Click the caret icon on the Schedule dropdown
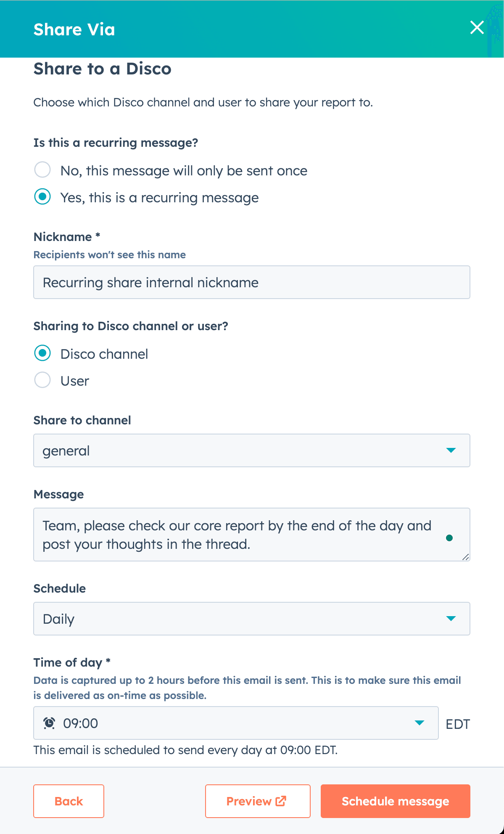The height and width of the screenshot is (834, 504). pos(451,619)
